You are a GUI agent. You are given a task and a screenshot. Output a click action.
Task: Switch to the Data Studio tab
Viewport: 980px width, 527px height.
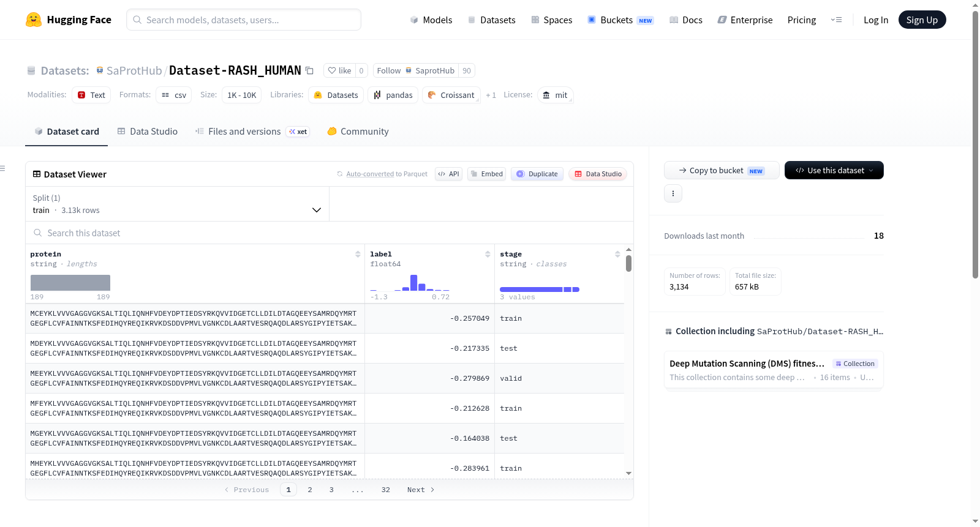click(x=148, y=132)
